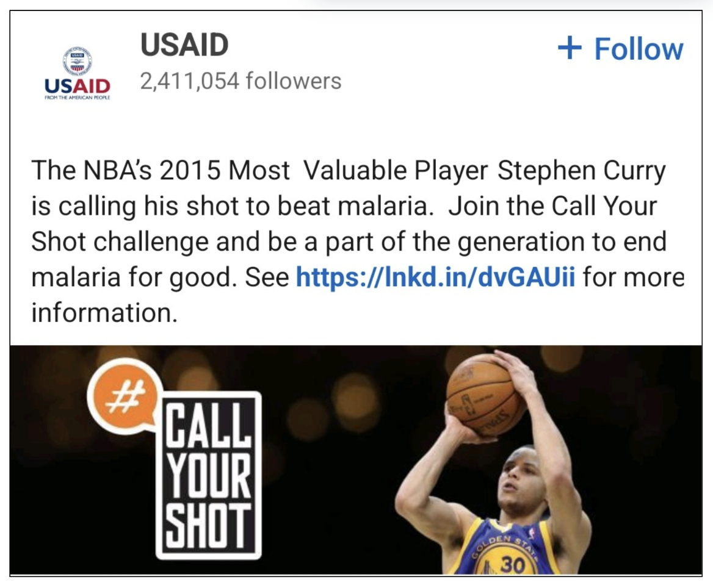
Task: Click the first line of post text
Action: click(349, 171)
